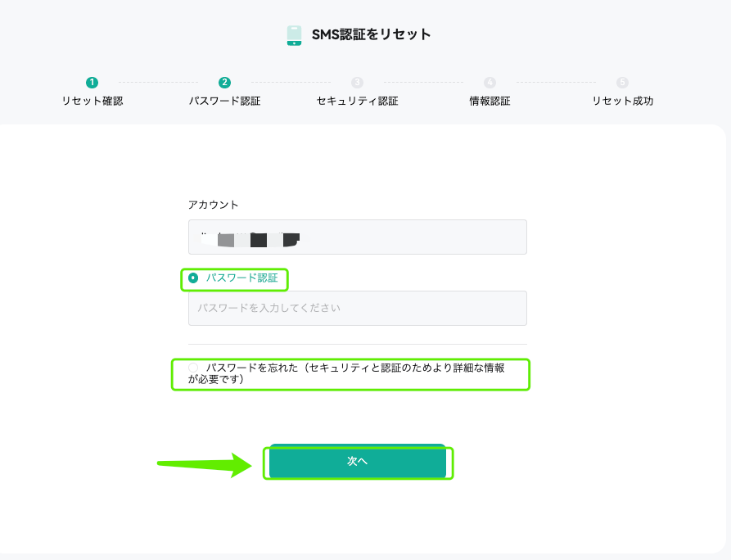Click the green パスワード認証 radio label text
The width and height of the screenshot is (731, 560).
tap(242, 278)
